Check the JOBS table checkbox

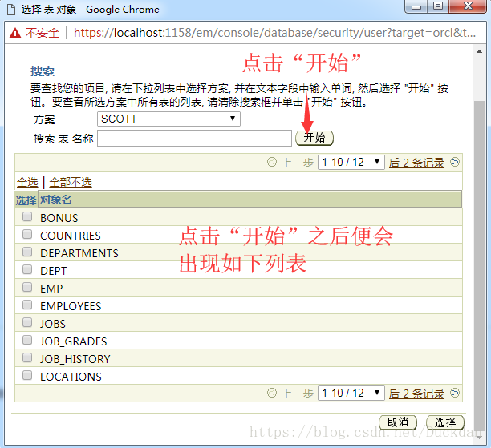pyautogui.click(x=27, y=322)
